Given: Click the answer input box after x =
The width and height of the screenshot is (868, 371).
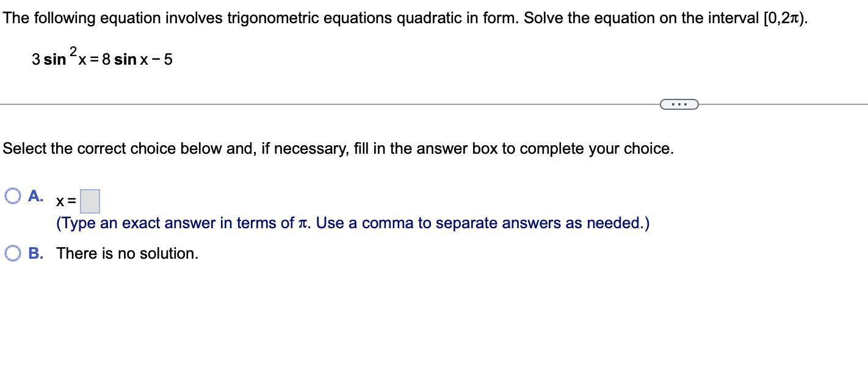Looking at the screenshot, I should 90,201.
